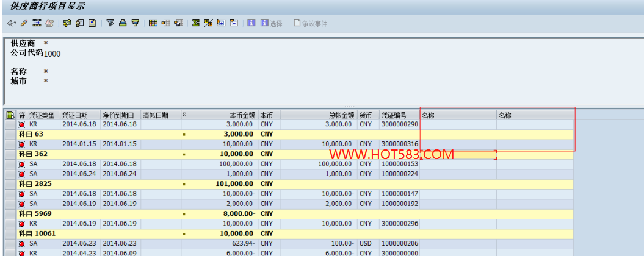
Task: Click the pencil change document icon
Action: 24,23
